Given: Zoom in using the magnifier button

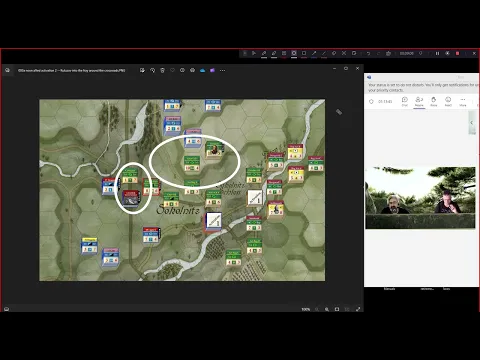Looking at the screenshot, I should click(327, 309).
